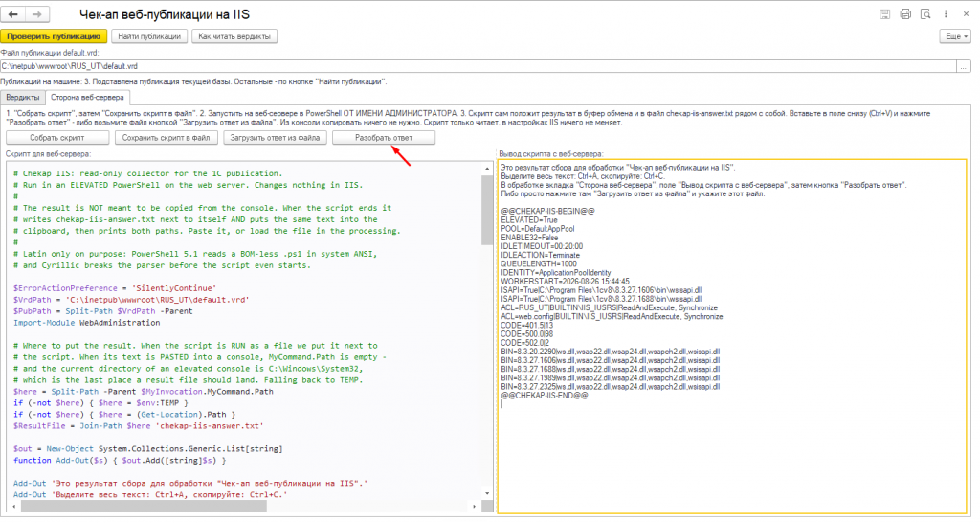Click the line QUEUELENGTH=1000
The image size is (980, 523).
(539, 264)
